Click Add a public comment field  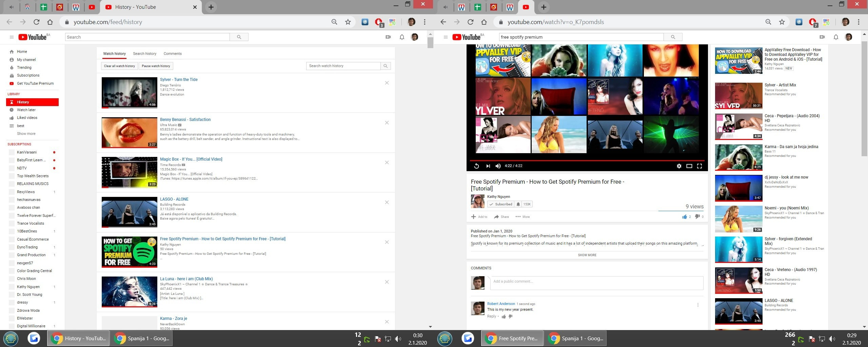tap(597, 283)
